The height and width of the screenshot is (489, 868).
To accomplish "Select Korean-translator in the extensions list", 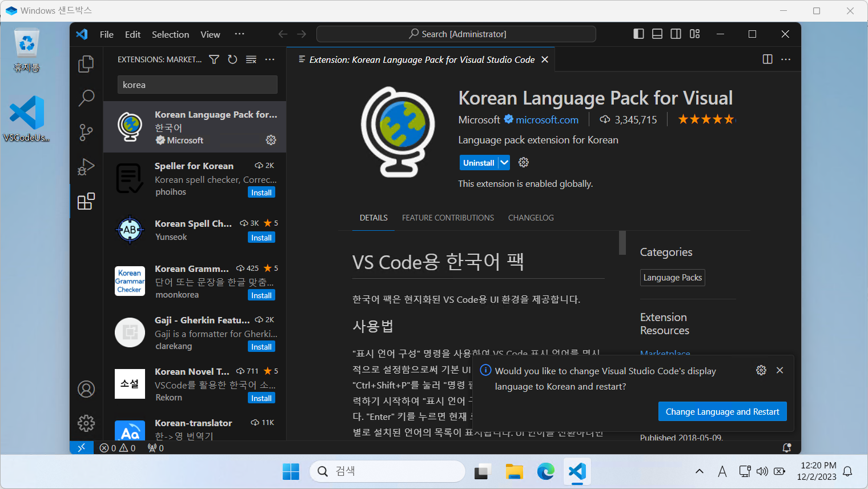I will point(195,428).
